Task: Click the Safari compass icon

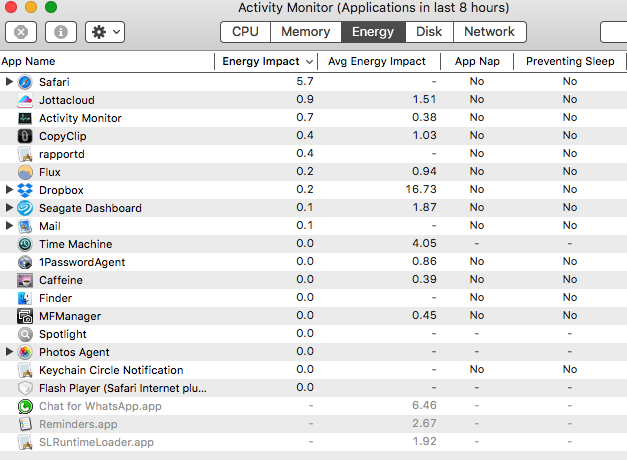Action: (25, 82)
